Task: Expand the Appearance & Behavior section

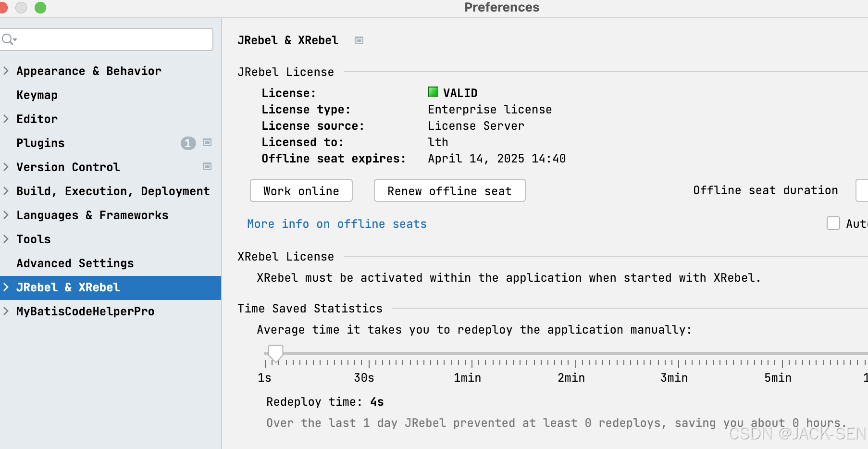Action: [x=6, y=71]
